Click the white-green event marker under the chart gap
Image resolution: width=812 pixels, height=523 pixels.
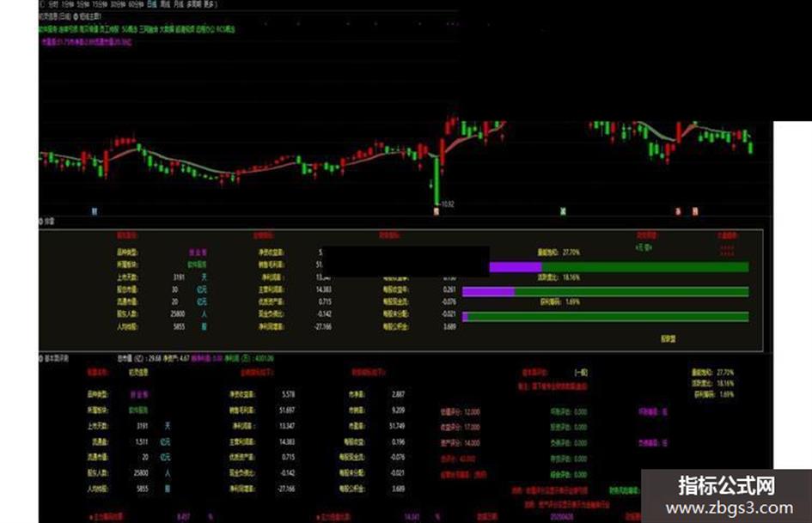click(x=563, y=211)
